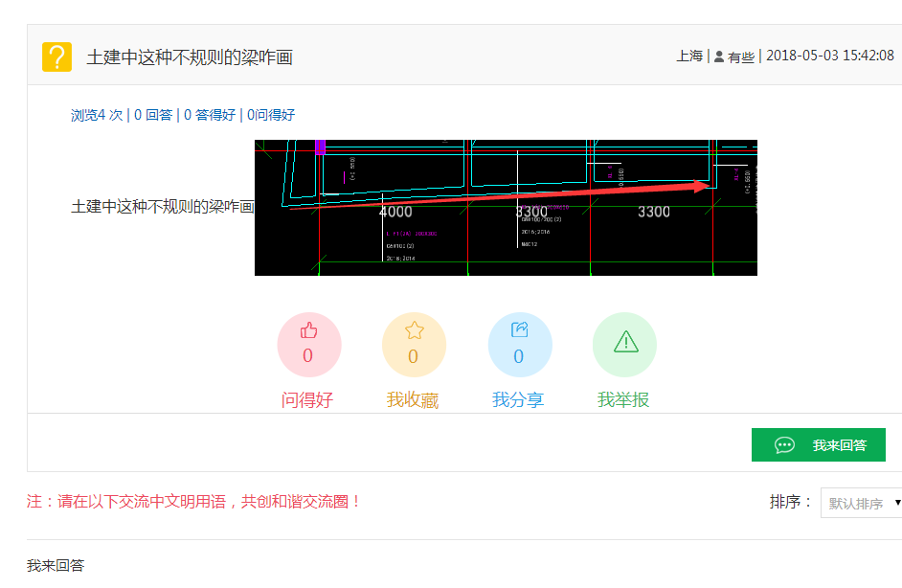902x588 pixels.
Task: Click the green 我来回答 button
Action: pos(818,444)
